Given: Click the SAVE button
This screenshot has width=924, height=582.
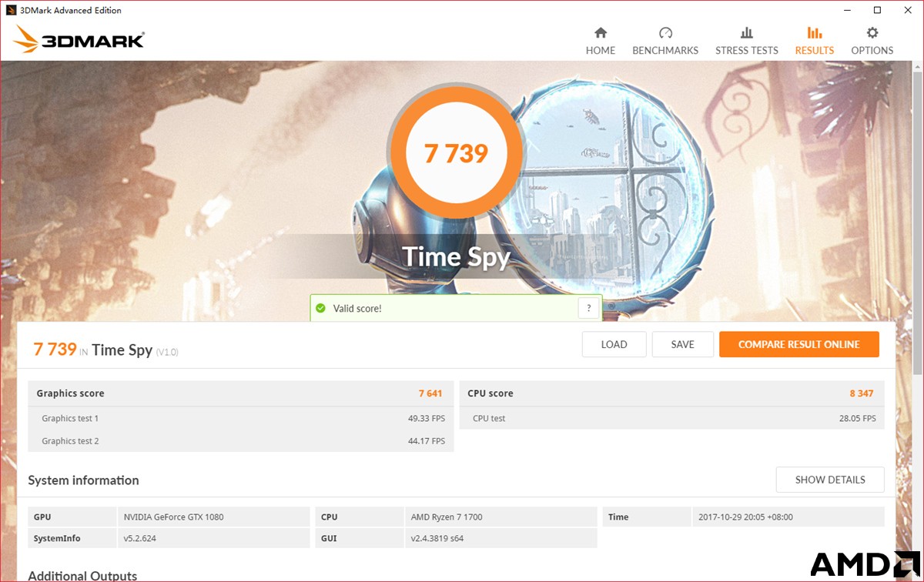Looking at the screenshot, I should (x=682, y=344).
